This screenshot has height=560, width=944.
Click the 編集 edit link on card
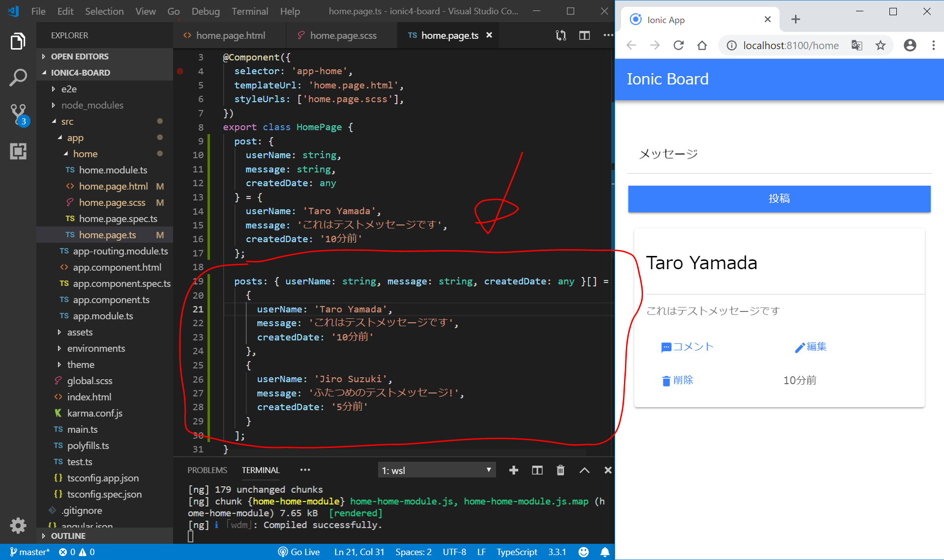tap(811, 347)
